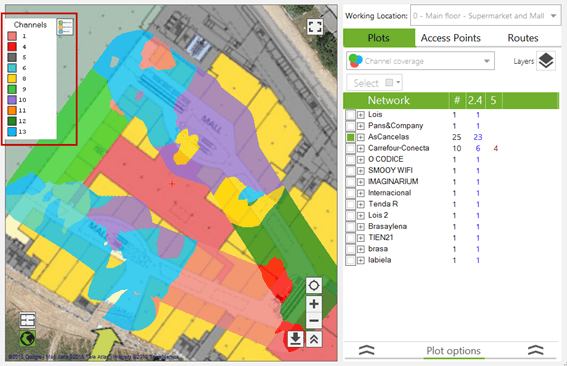Open the Select dropdown button
Viewport: 567px width, 366px height.
point(374,83)
